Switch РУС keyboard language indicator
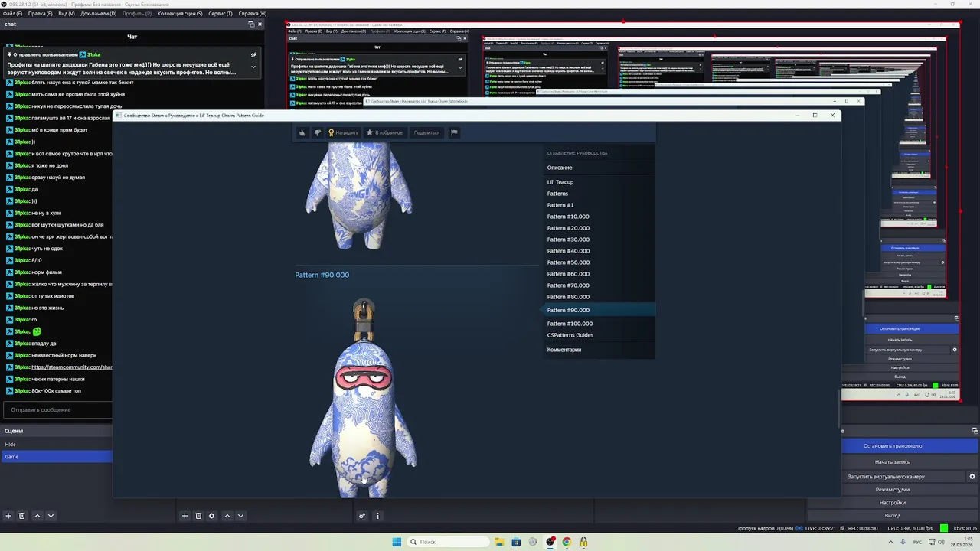The width and height of the screenshot is (980, 551). coord(917,542)
